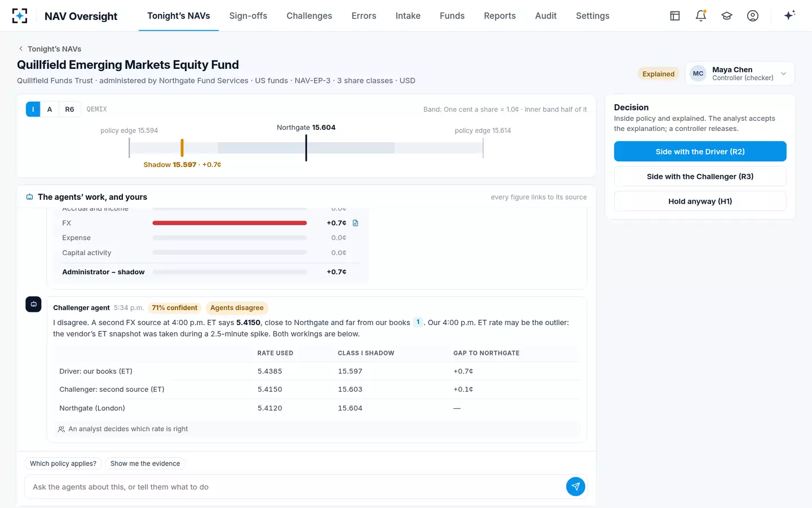
Task: Click Northgate shadow value 15.604 in table
Action: point(350,408)
